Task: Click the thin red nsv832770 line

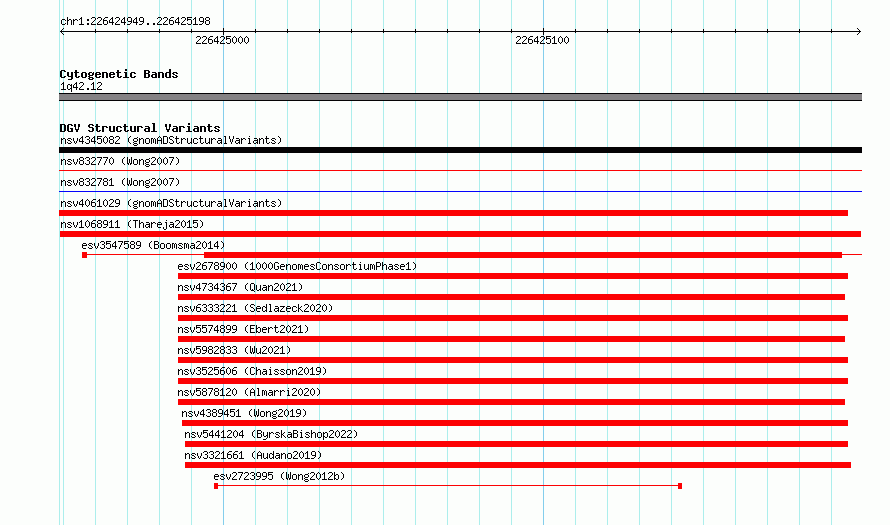Action: [460, 170]
